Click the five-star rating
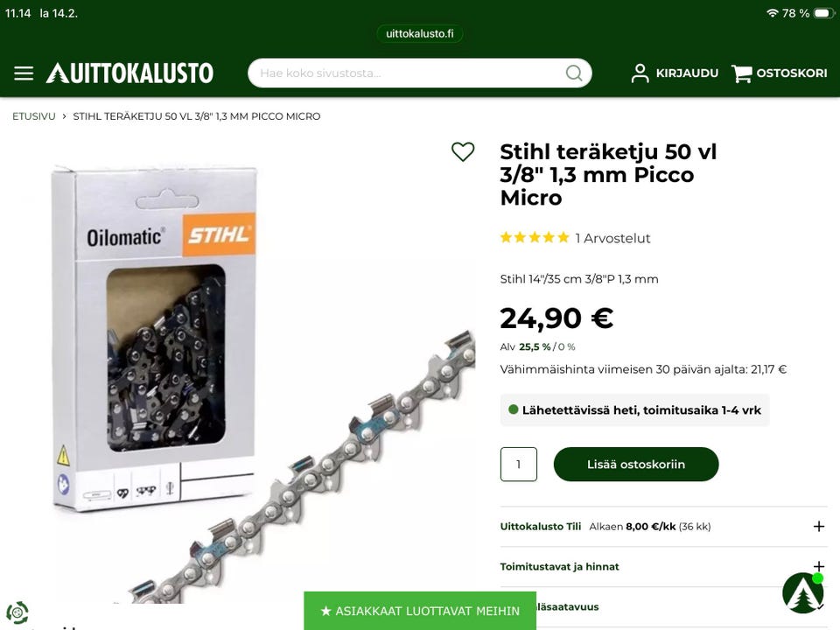840x630 pixels. click(x=534, y=237)
